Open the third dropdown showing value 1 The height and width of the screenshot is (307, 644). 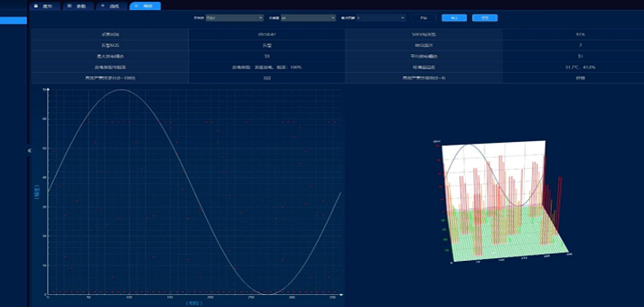pos(381,18)
